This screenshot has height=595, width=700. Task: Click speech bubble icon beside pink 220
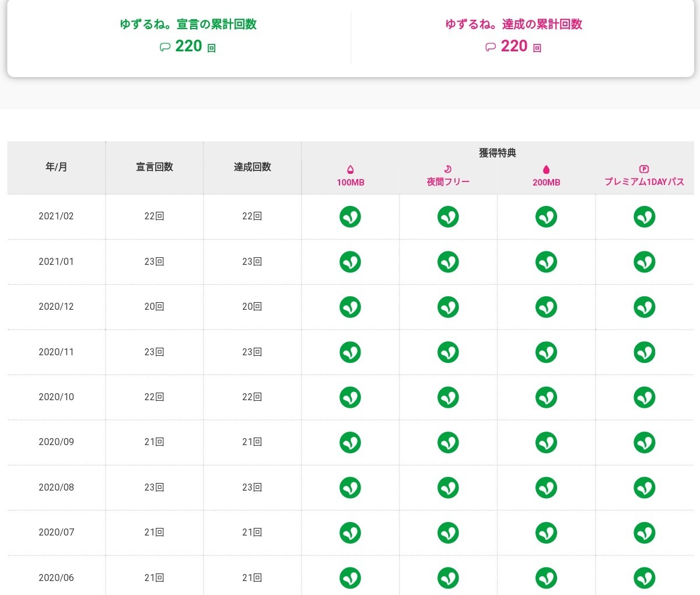(490, 47)
